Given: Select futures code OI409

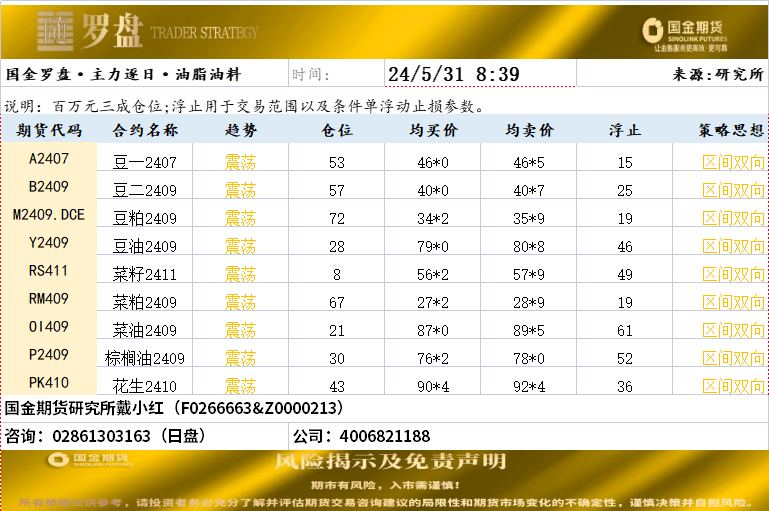Looking at the screenshot, I should pos(49,326).
